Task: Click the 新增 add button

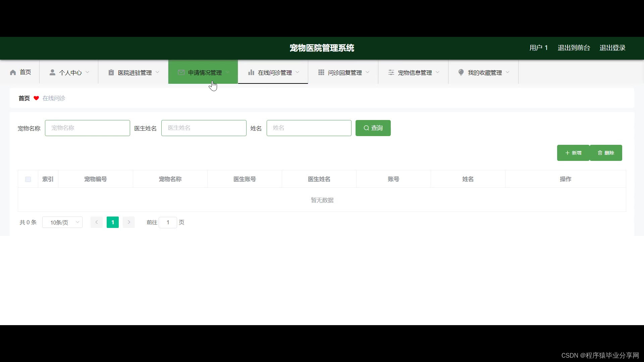Action: 573,153
